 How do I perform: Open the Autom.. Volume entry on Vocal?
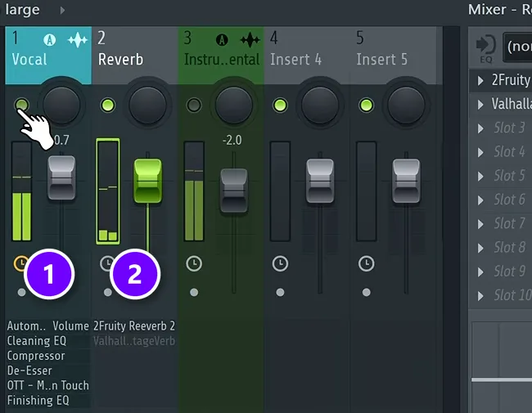(x=47, y=325)
